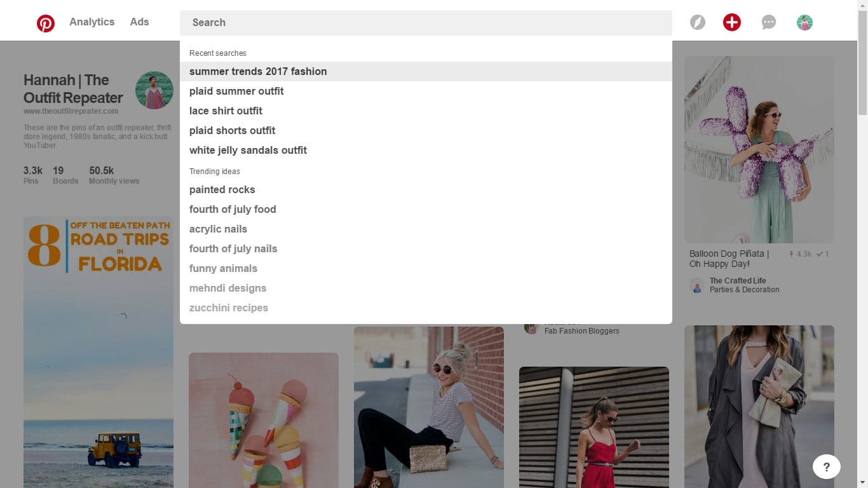Open the messages speech bubble icon
868x488 pixels.
click(768, 22)
